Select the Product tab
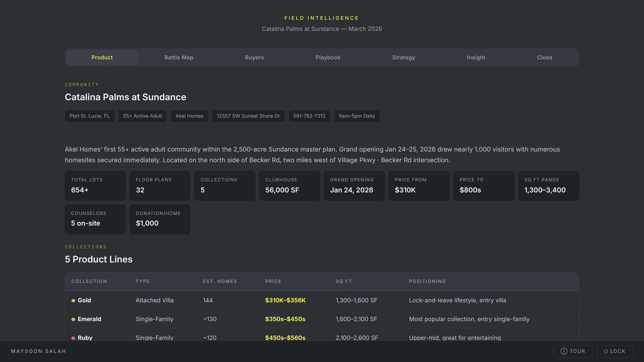The width and height of the screenshot is (644, 362). [102, 57]
